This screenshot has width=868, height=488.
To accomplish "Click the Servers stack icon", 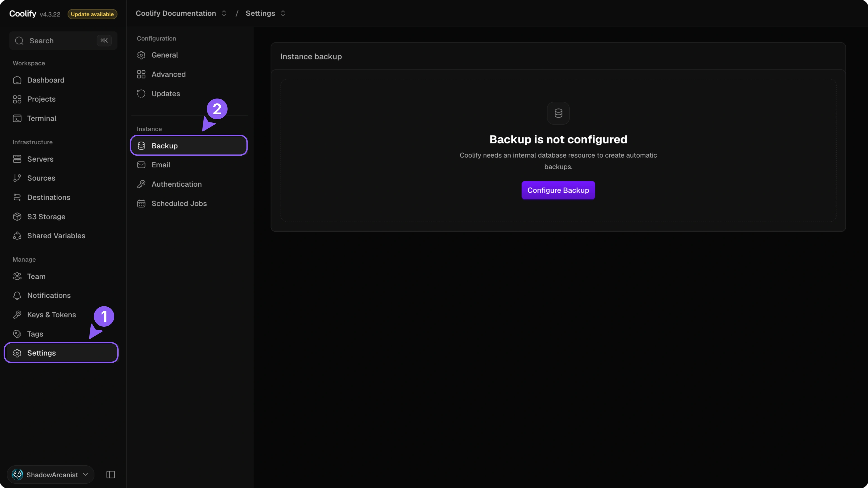I will click(17, 159).
